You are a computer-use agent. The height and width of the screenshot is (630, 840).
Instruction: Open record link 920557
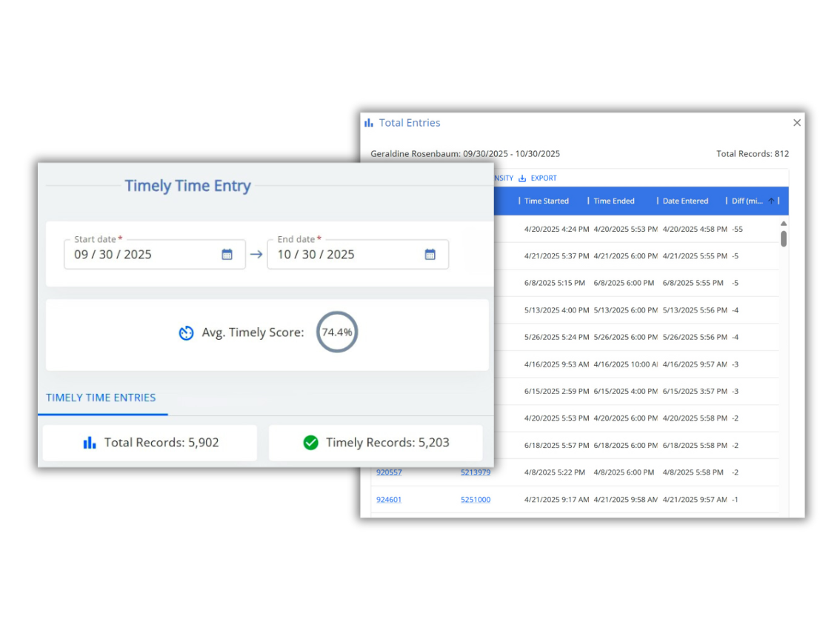click(389, 472)
